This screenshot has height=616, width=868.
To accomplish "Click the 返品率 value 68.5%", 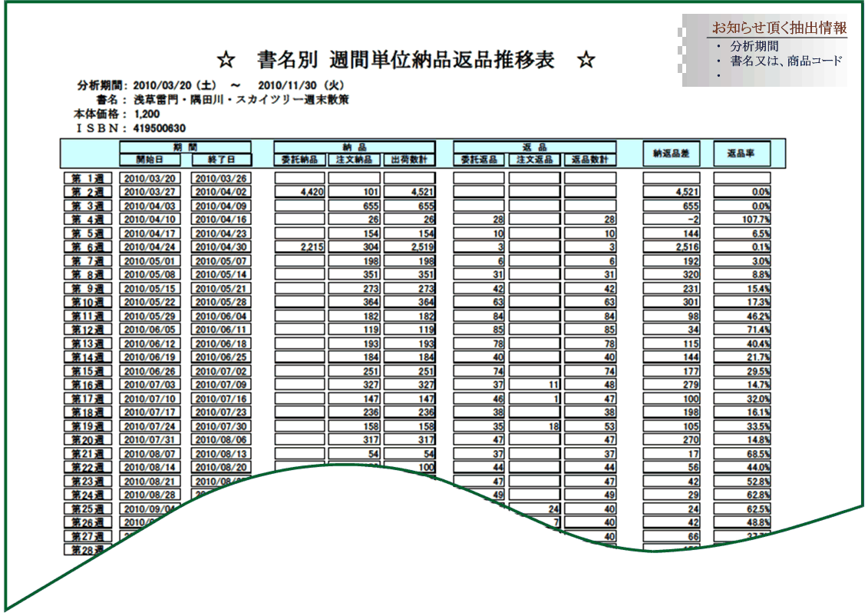I will 742,454.
